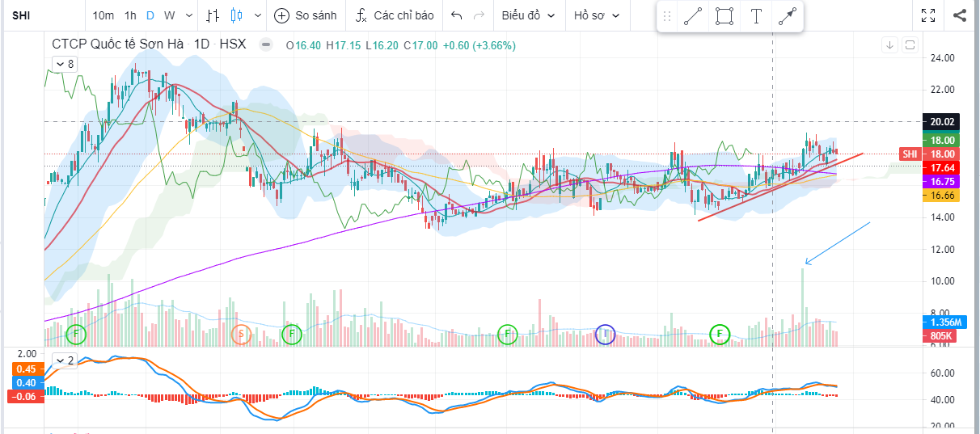Viewport: 980px width, 434px height.
Task: Select the rectangle shape drawing tool
Action: pos(724,16)
